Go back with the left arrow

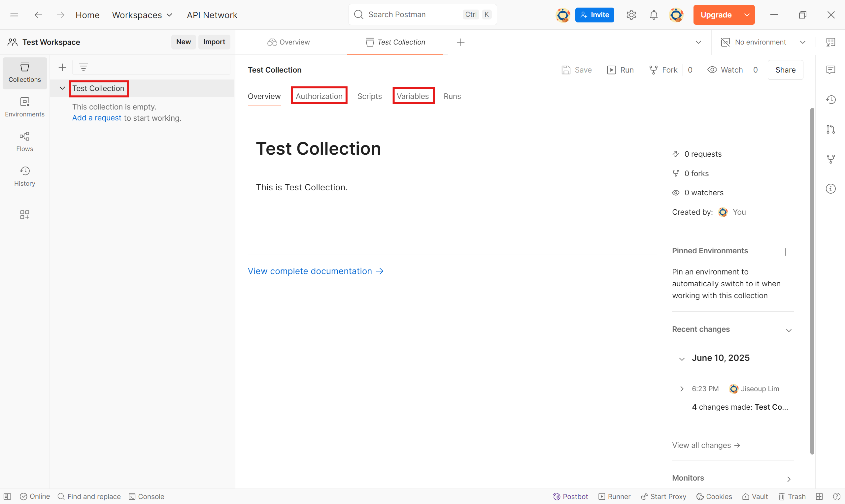(x=38, y=15)
